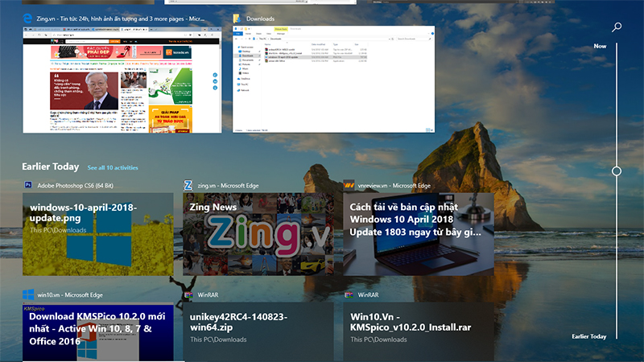Click the circular timeline slider handle
This screenshot has width=644, height=362.
617,171
